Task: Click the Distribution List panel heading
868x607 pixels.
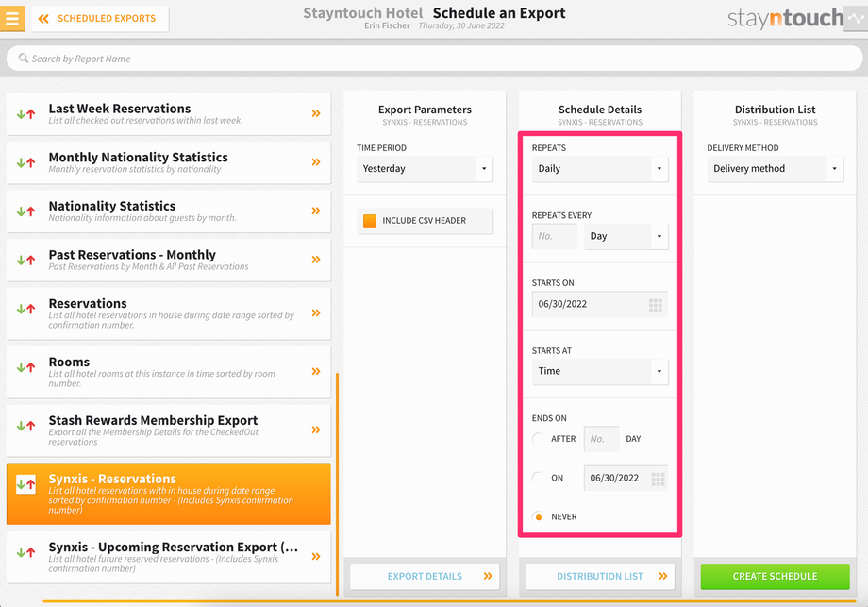Action: (775, 110)
